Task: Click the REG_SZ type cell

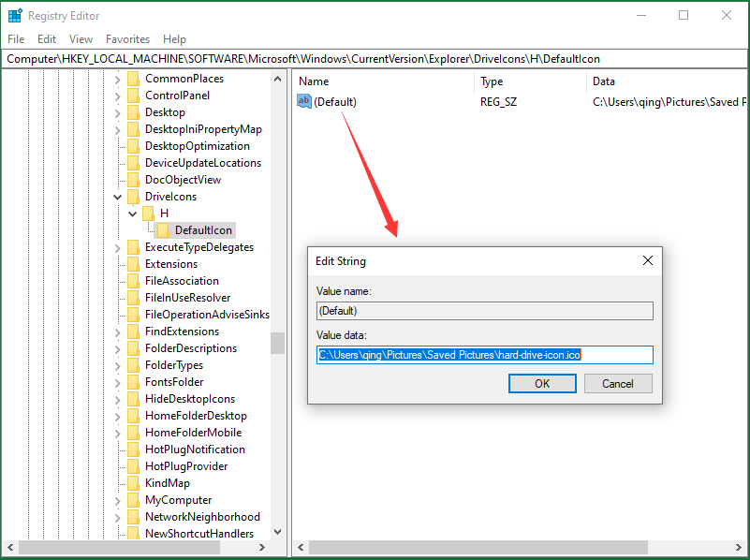Action: (498, 102)
